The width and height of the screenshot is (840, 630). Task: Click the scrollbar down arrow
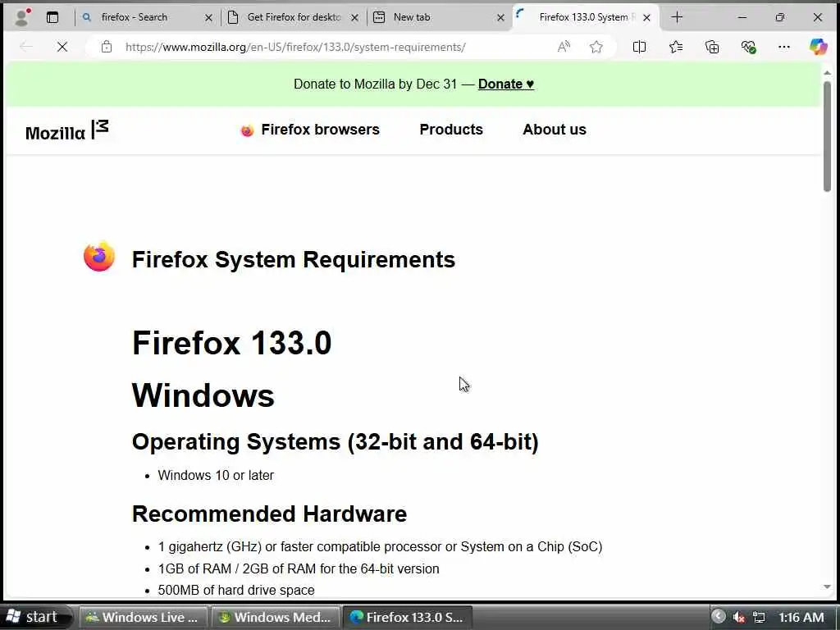click(827, 587)
